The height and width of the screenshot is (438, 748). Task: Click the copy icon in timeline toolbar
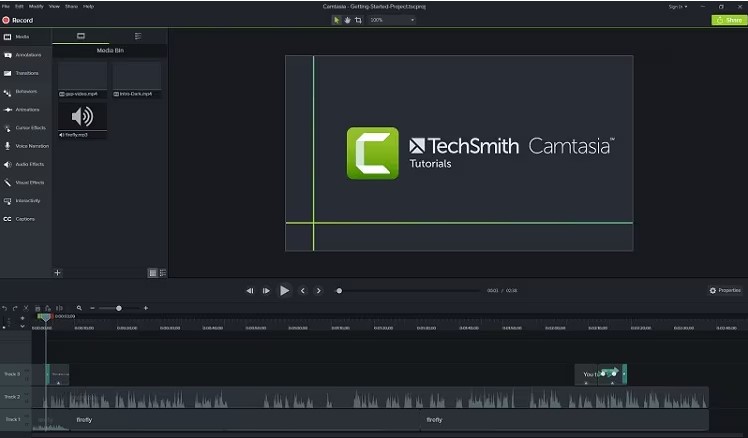(38, 308)
